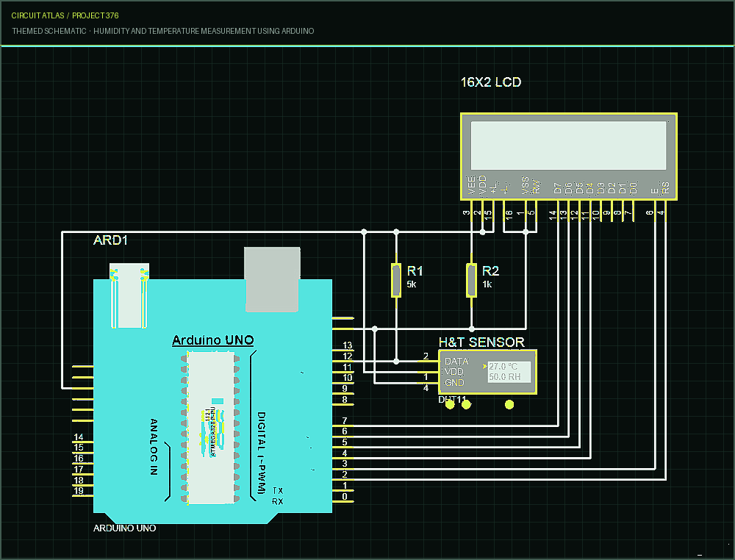Click the LCD pin number '16'
This screenshot has height=560, width=735.
point(509,215)
